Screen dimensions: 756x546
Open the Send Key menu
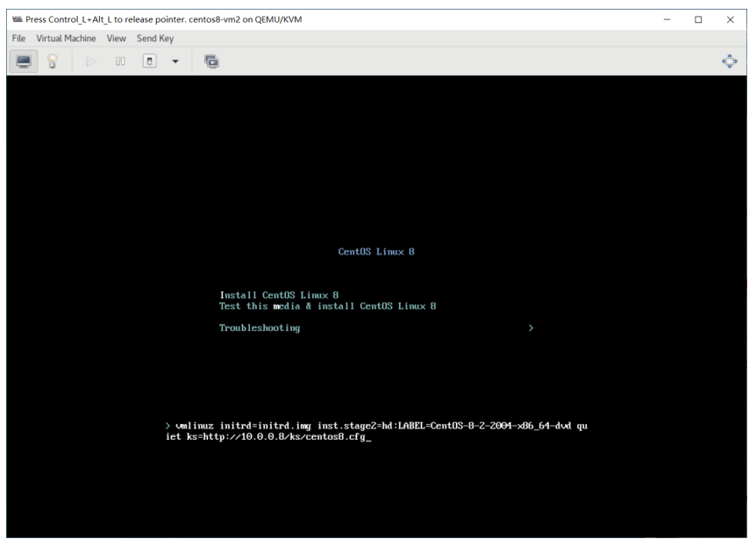tap(154, 38)
